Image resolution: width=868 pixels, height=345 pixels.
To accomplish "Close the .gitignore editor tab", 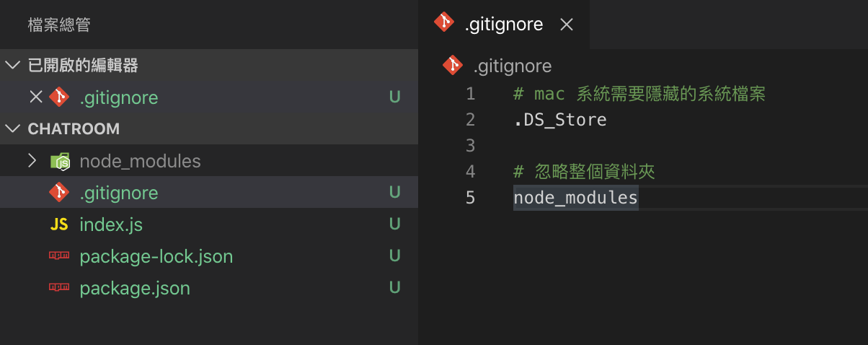I will [567, 25].
